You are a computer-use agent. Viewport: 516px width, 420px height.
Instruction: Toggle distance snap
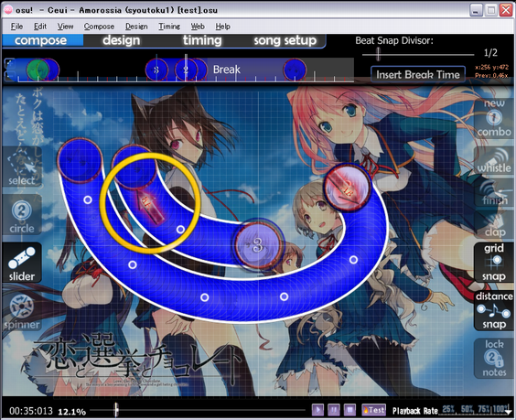494,310
